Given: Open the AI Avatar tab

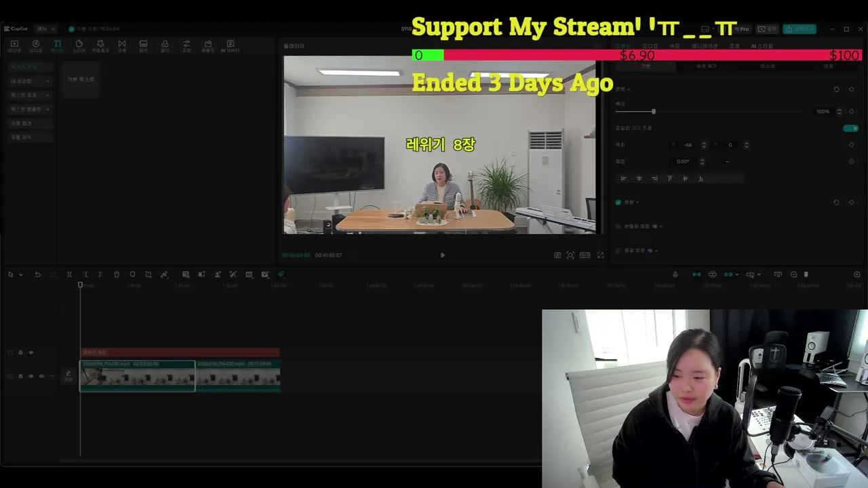Looking at the screenshot, I should (231, 46).
